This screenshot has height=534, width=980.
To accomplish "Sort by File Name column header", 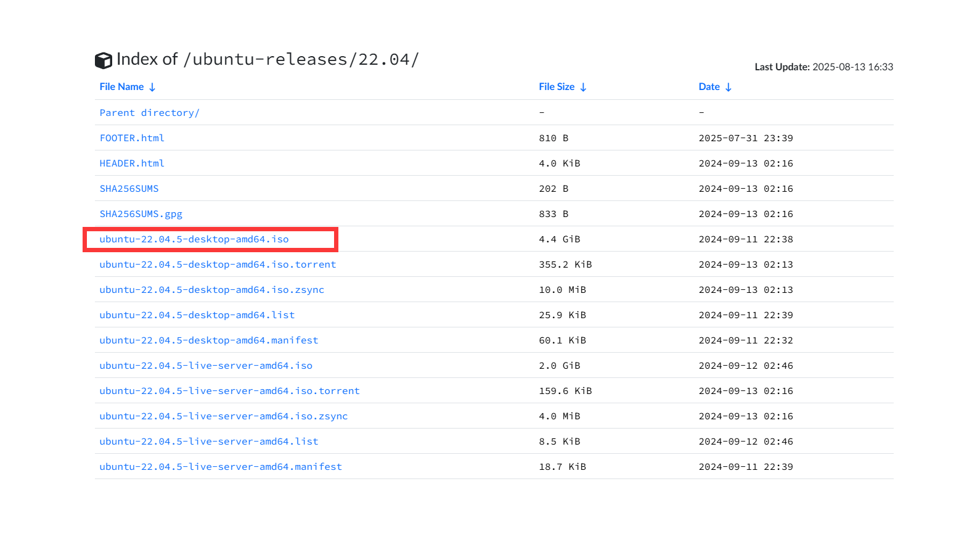I will 128,87.
